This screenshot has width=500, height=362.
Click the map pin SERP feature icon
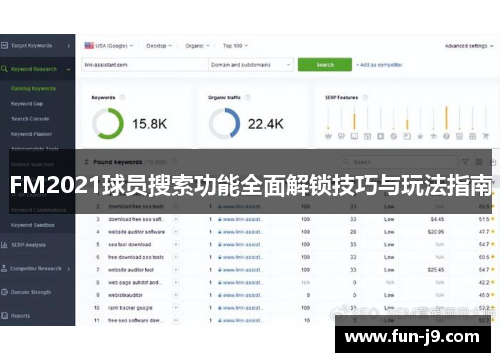point(341,136)
